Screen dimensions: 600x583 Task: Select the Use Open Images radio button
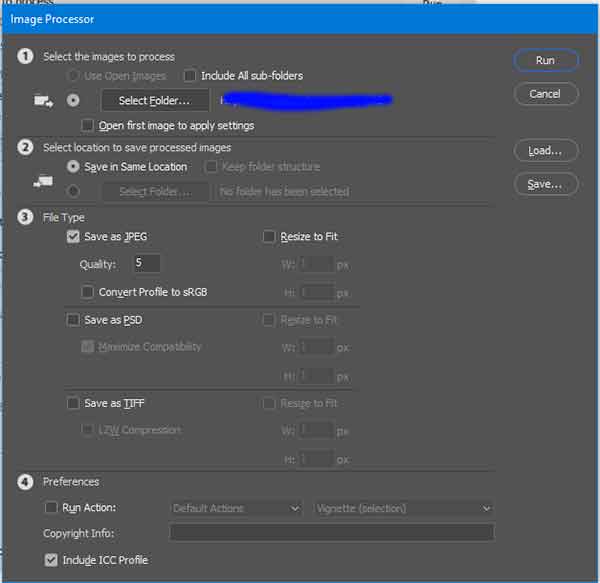pos(73,76)
